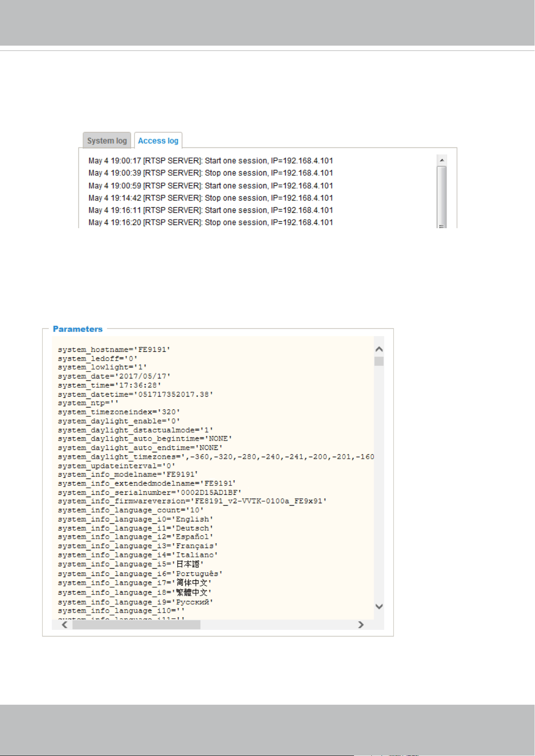Click the 19:14:42 Stop one session entry
The width and height of the screenshot is (535, 756).
click(x=211, y=198)
